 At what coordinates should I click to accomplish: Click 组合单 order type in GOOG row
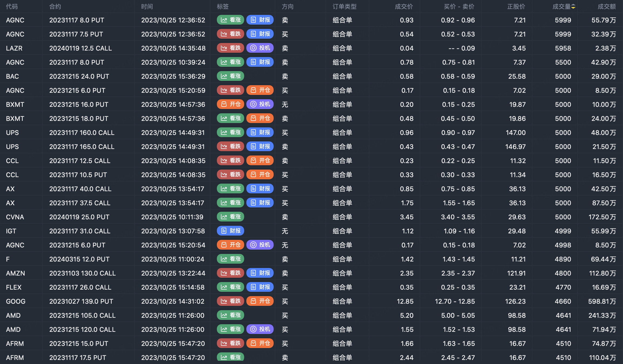pos(342,301)
